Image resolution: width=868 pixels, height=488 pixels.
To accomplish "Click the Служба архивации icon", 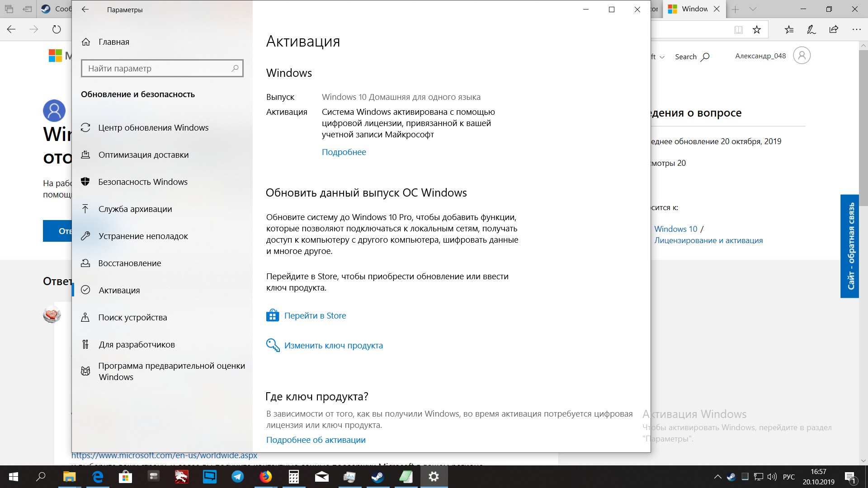I will pos(86,209).
